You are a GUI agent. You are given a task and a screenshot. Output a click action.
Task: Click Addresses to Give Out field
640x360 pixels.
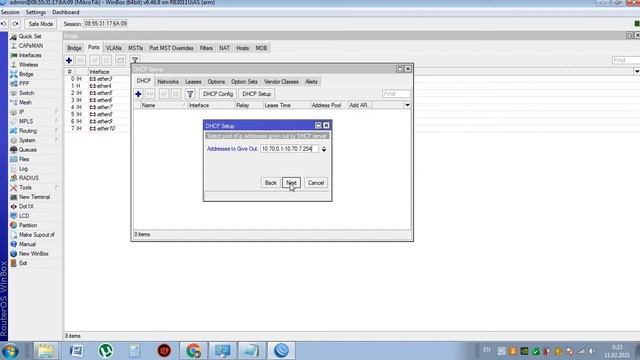289,149
